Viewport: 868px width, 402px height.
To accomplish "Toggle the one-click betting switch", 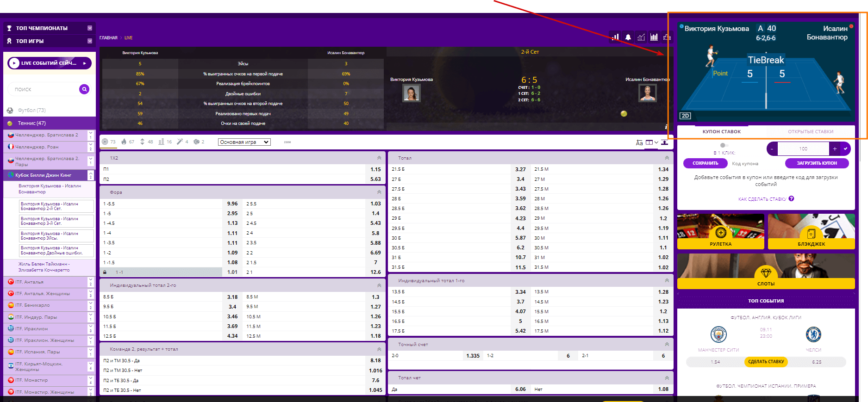I will point(724,145).
